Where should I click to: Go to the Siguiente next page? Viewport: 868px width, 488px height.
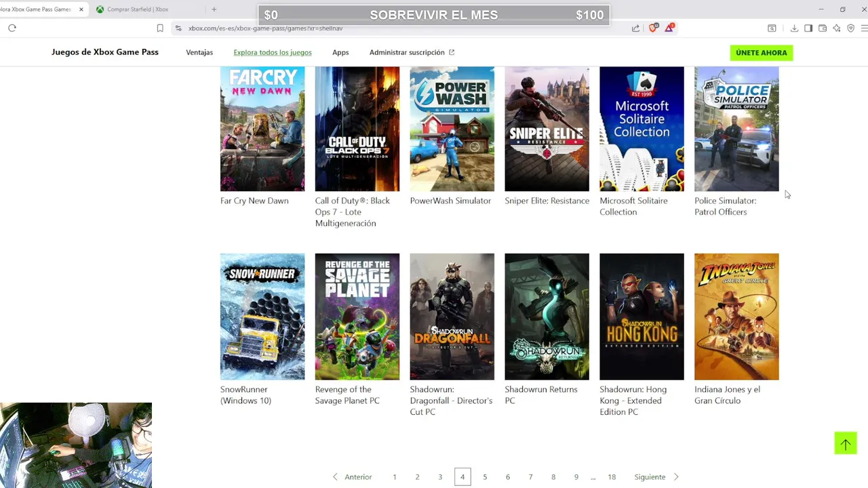pos(656,477)
